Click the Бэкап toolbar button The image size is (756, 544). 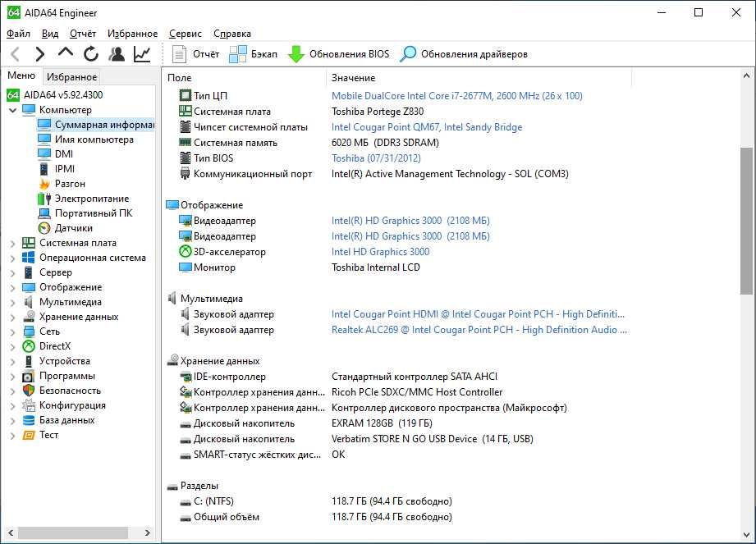point(253,54)
